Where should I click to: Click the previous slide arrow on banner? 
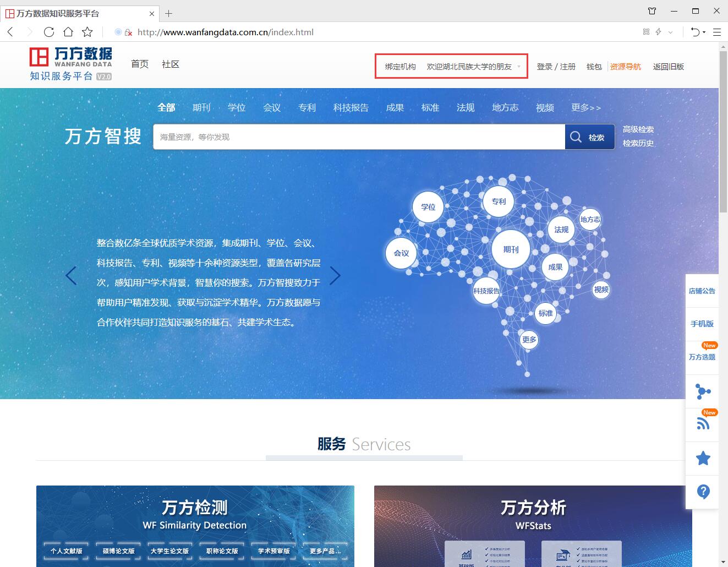tap(71, 276)
